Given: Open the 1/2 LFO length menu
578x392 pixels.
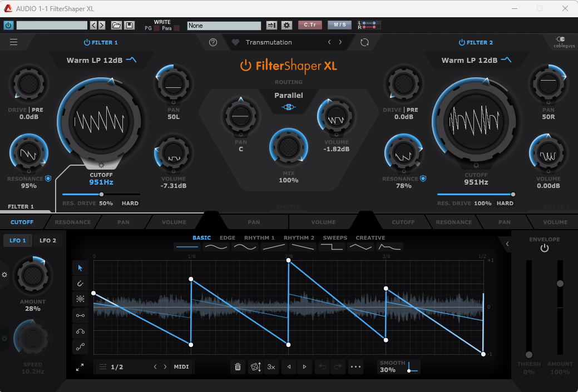Looking at the screenshot, I should pos(117,367).
